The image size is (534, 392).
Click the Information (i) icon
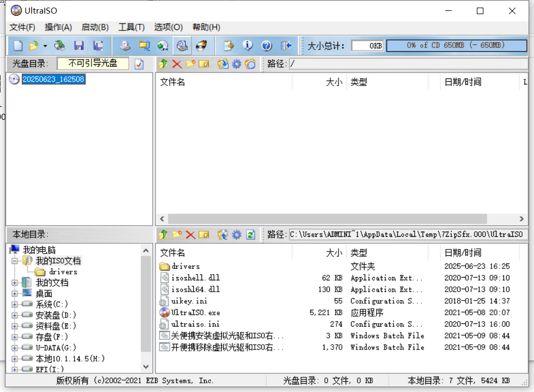click(x=248, y=45)
